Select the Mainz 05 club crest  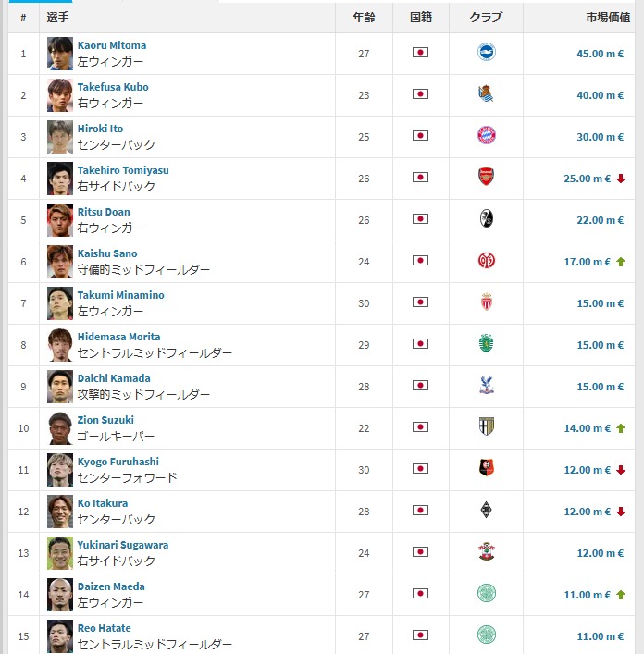pos(486,261)
